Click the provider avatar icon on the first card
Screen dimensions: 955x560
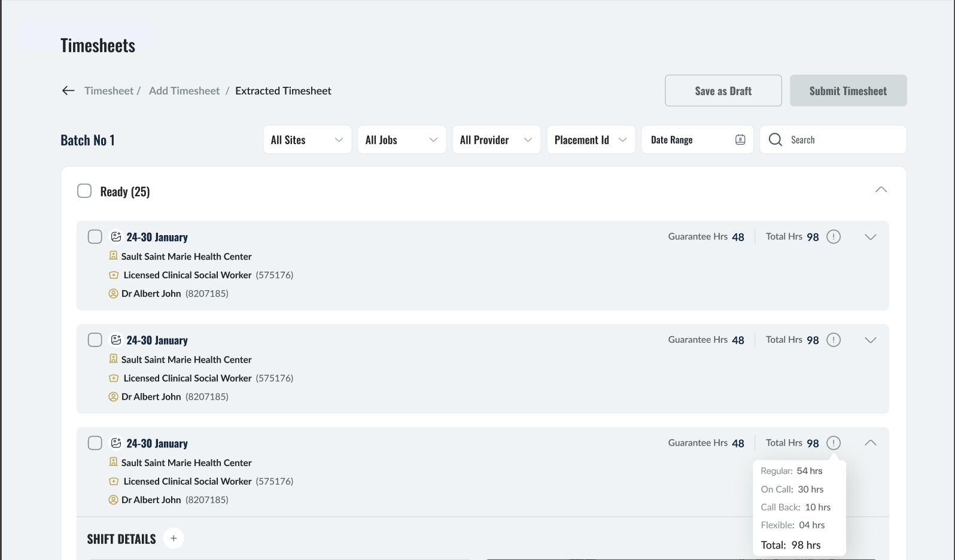[113, 294]
